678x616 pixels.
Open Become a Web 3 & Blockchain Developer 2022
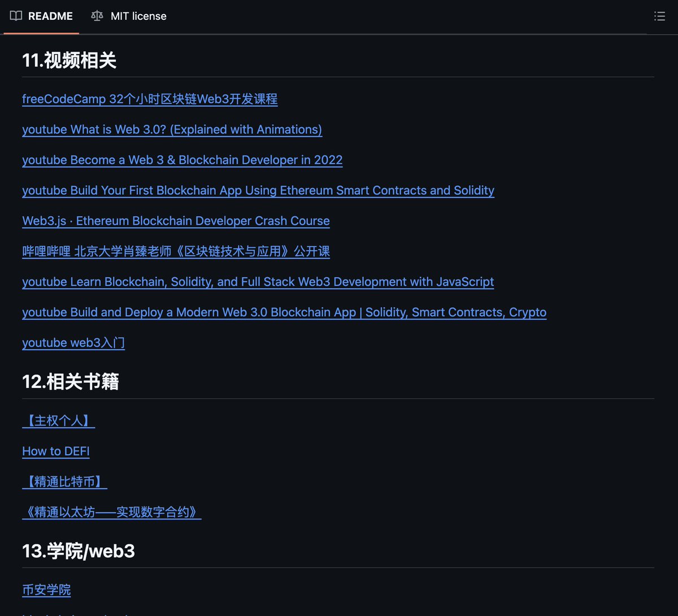182,160
